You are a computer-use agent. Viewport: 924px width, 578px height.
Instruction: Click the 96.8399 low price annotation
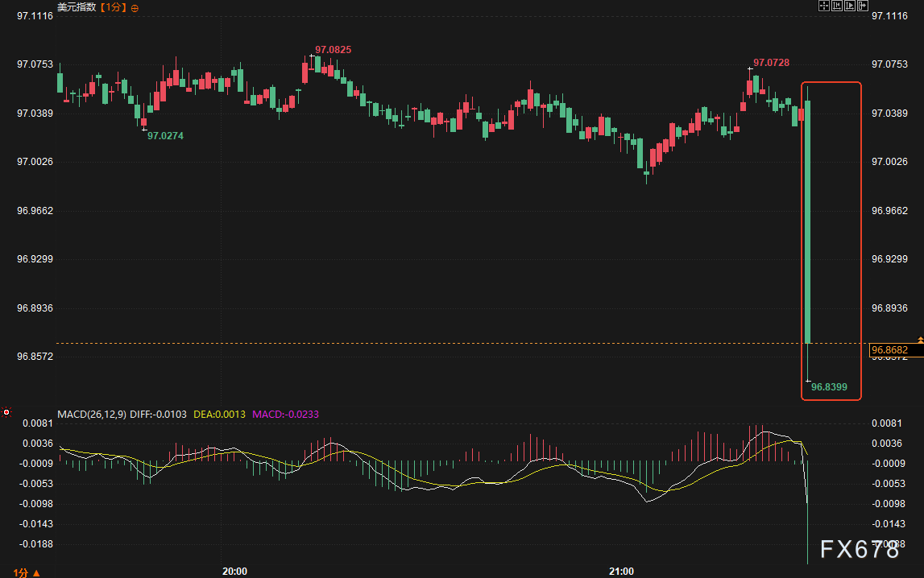tap(831, 386)
